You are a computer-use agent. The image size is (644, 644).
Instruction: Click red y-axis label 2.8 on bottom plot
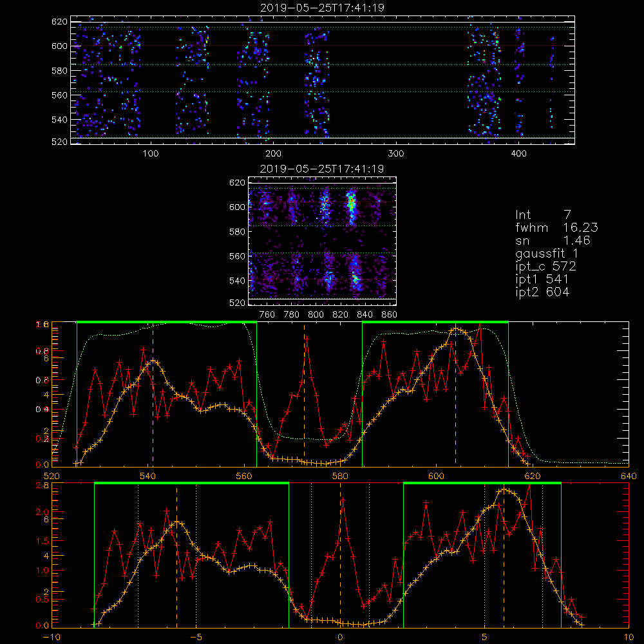[43, 486]
